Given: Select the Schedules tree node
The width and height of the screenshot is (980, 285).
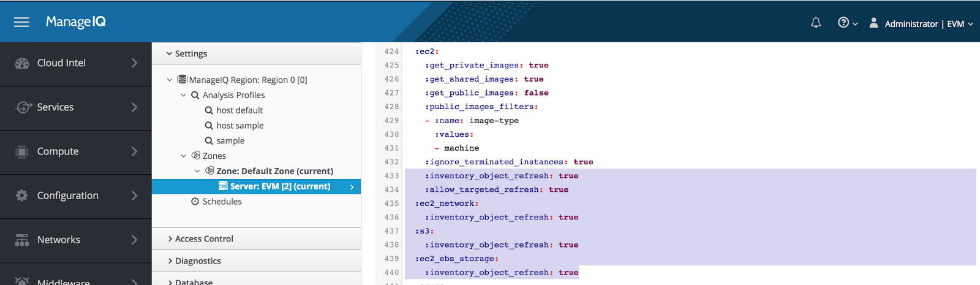Looking at the screenshot, I should [222, 201].
